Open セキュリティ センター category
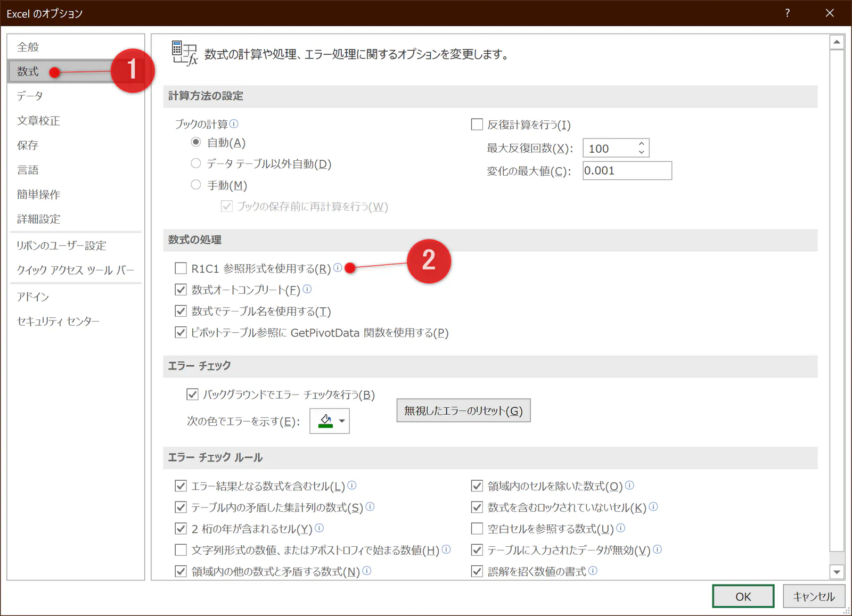Screen dimensions: 852x616 click(76, 321)
